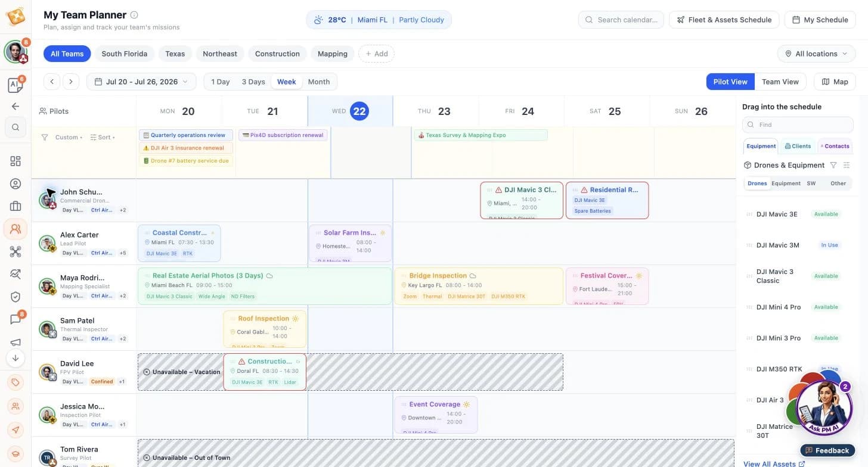This screenshot has width=868, height=467.
Task: Open the account circle icon in sidebar
Action: pyautogui.click(x=15, y=183)
